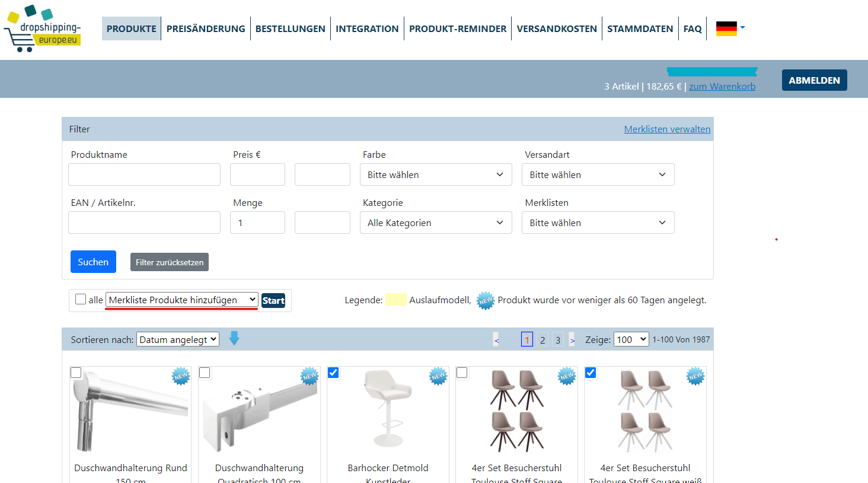Go to previous page arrow in pagination
This screenshot has width=868, height=483.
pos(497,340)
